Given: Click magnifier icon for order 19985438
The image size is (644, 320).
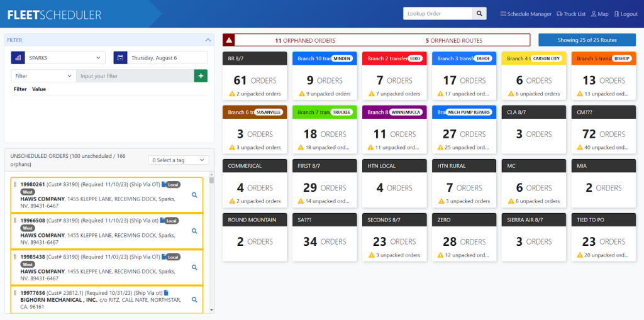Looking at the screenshot, I should pos(195,267).
